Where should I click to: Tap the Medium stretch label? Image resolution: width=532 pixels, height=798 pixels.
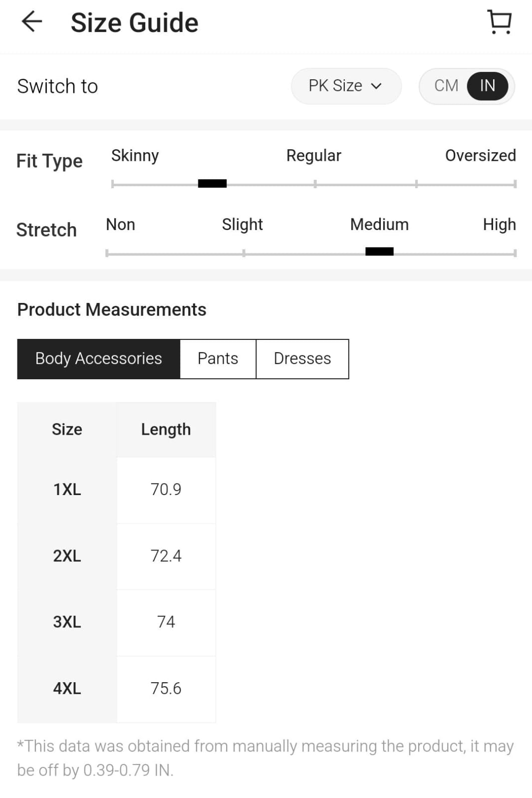tap(379, 225)
